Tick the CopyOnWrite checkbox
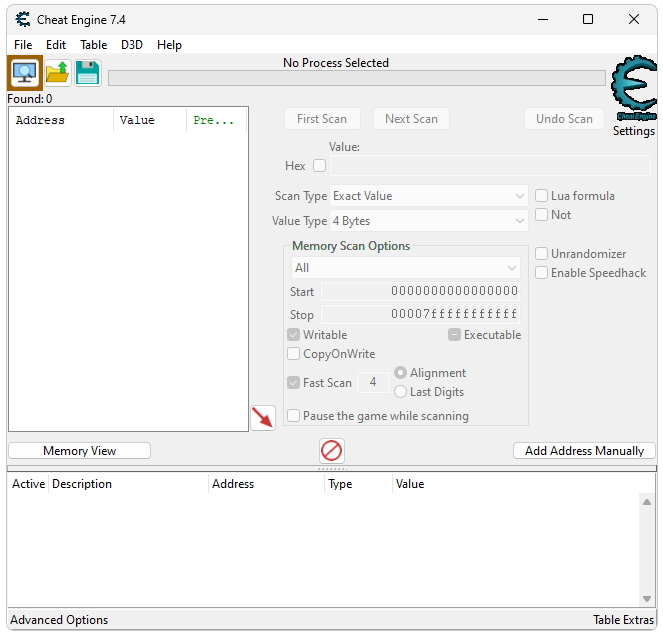 (293, 353)
